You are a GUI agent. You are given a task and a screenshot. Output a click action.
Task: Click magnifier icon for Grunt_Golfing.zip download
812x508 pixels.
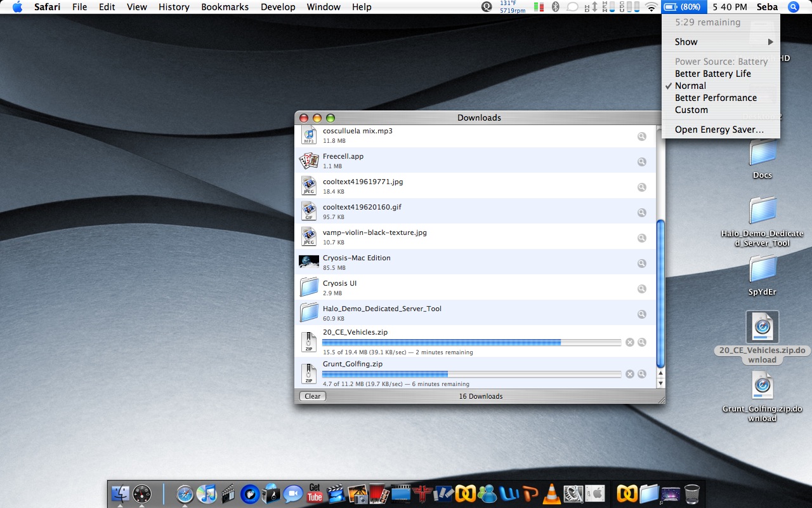pos(642,374)
